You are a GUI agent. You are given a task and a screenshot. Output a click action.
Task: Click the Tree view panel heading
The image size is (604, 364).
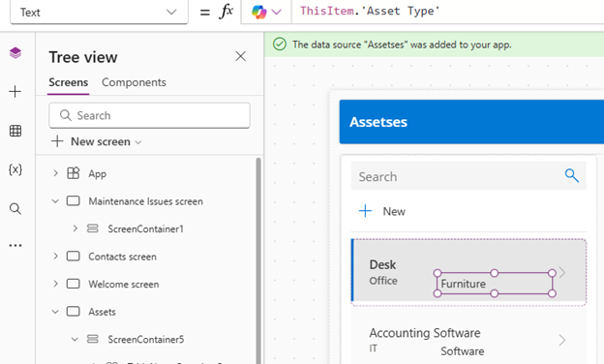coord(83,57)
